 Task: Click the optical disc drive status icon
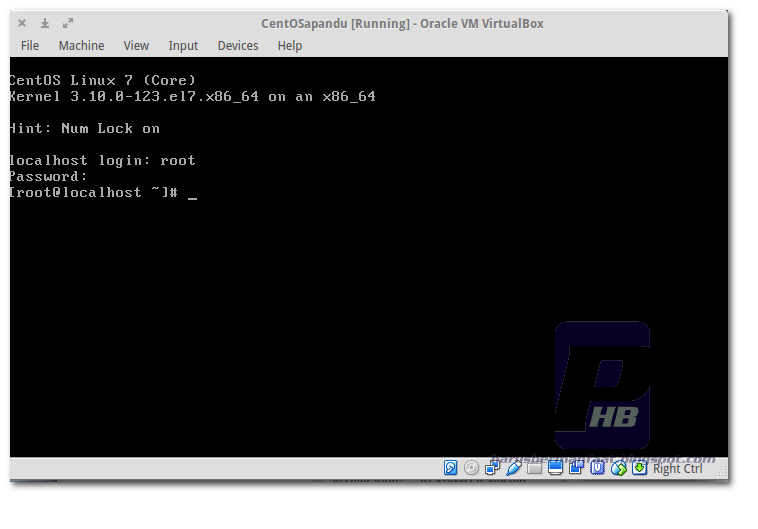click(x=471, y=468)
